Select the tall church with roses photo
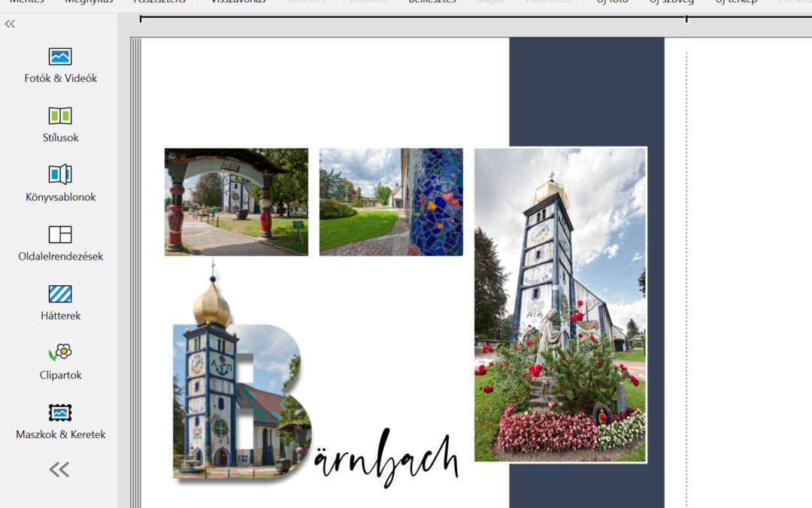 560,305
